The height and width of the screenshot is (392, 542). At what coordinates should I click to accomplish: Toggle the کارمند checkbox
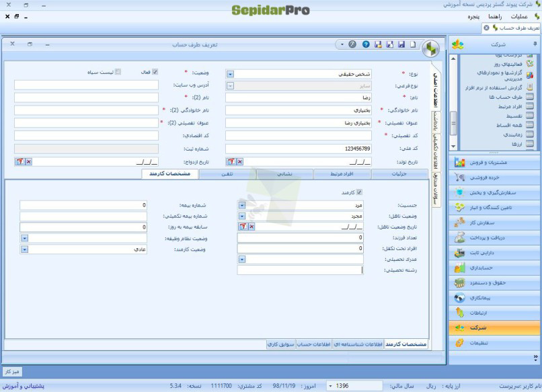click(x=359, y=192)
